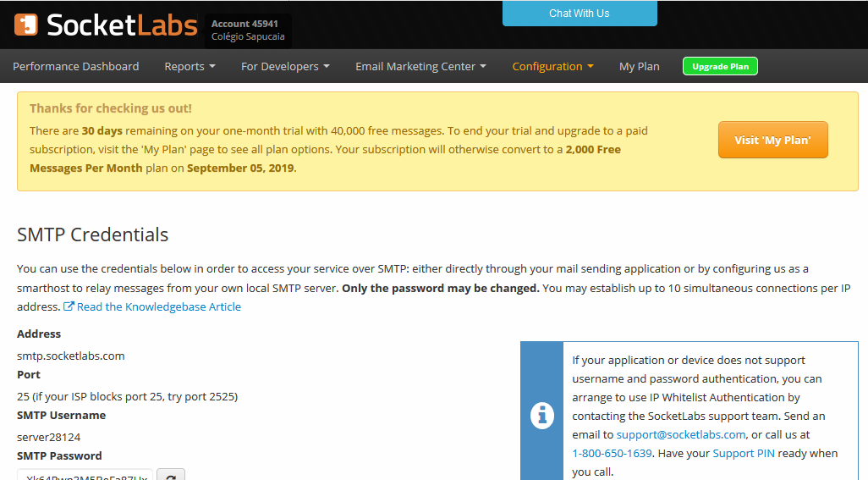The width and height of the screenshot is (868, 480).
Task: Open Performance Dashboard page
Action: point(76,66)
